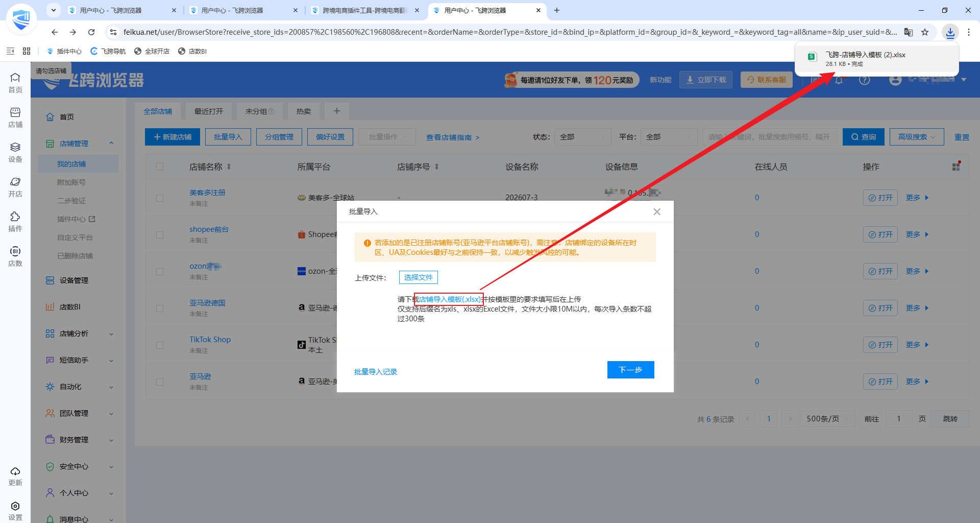The image size is (980, 523).
Task: Check the box for TikTok Shop row
Action: (160, 345)
